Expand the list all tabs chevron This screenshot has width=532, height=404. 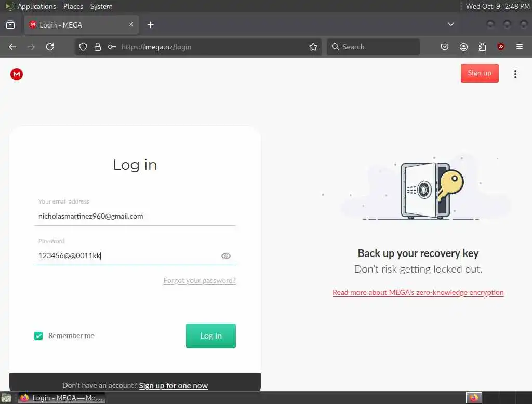pos(450,24)
